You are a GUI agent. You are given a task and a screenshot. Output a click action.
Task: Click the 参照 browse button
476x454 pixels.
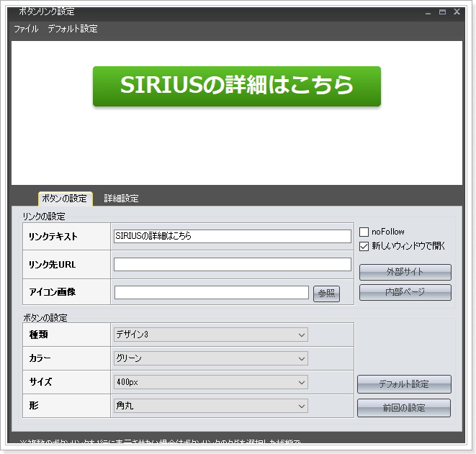pyautogui.click(x=326, y=294)
